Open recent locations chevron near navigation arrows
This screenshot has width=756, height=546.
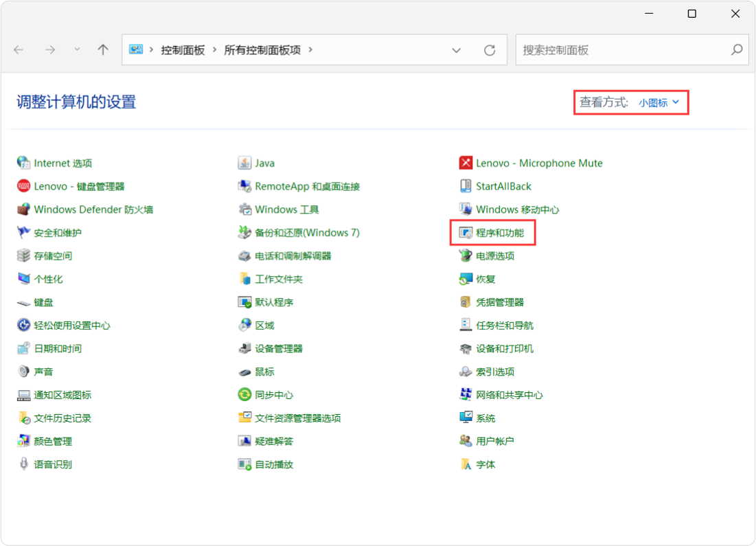click(77, 49)
